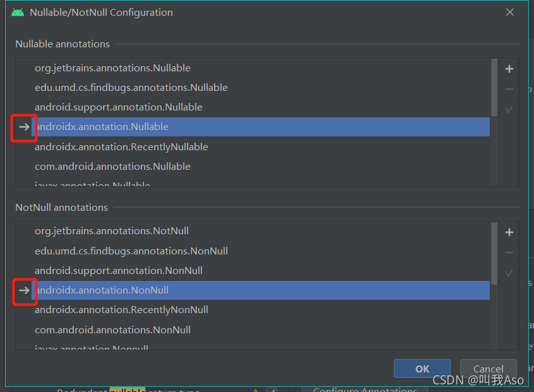Screen dimensions: 534x392
Task: Confirm the configuration with OK
Action: [422, 369]
